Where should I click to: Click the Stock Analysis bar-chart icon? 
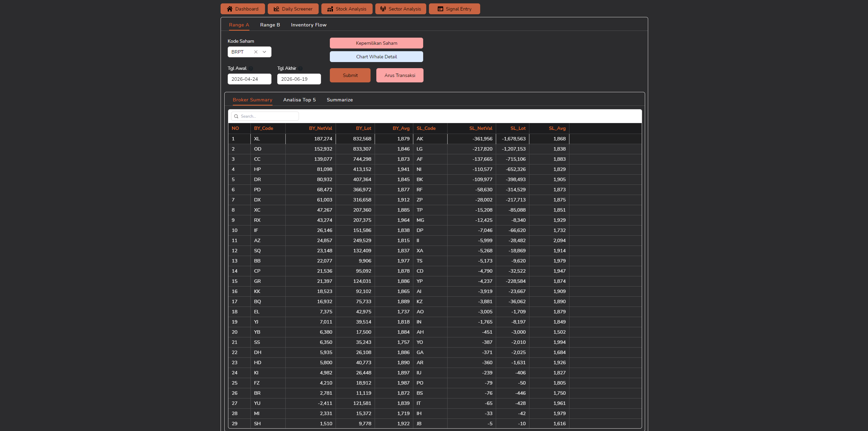(330, 9)
